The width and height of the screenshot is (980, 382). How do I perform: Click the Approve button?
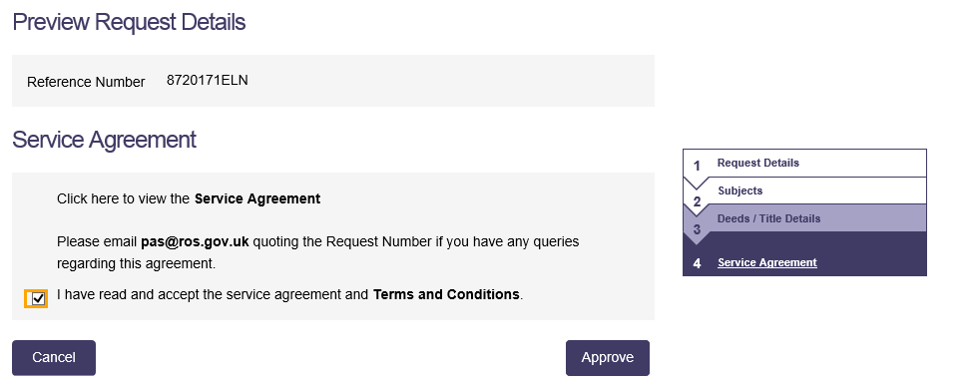[x=608, y=358]
